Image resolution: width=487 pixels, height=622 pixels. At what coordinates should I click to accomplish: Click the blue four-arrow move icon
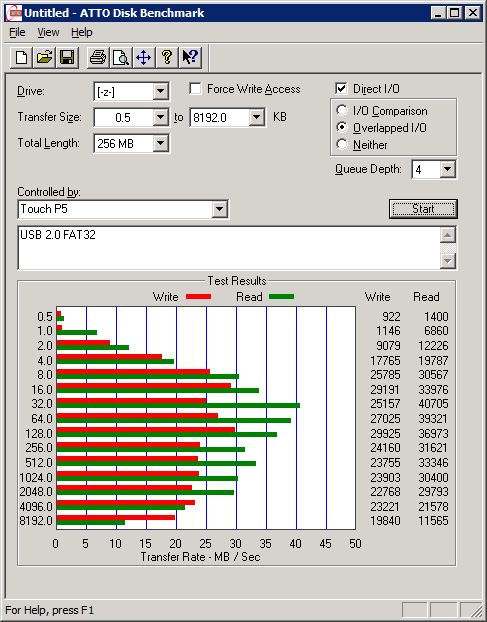[x=144, y=58]
